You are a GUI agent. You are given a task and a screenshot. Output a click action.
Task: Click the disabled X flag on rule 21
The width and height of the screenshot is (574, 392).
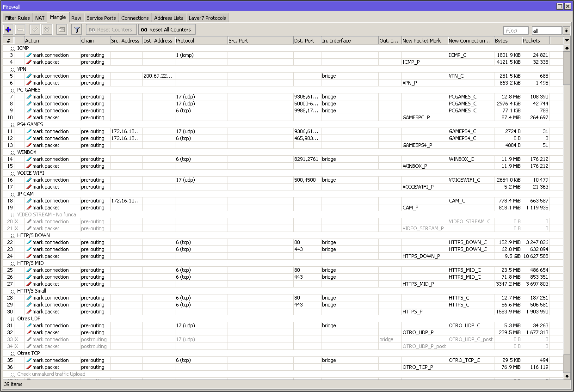tap(17, 228)
